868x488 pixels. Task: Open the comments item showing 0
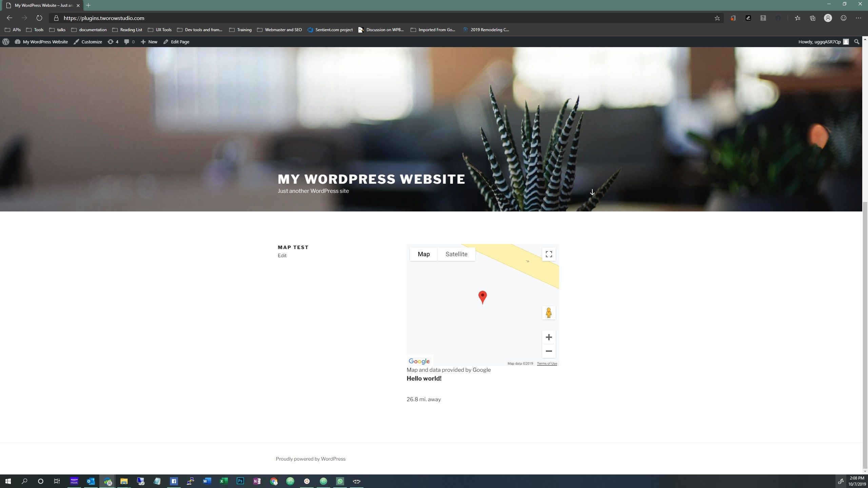coord(129,42)
